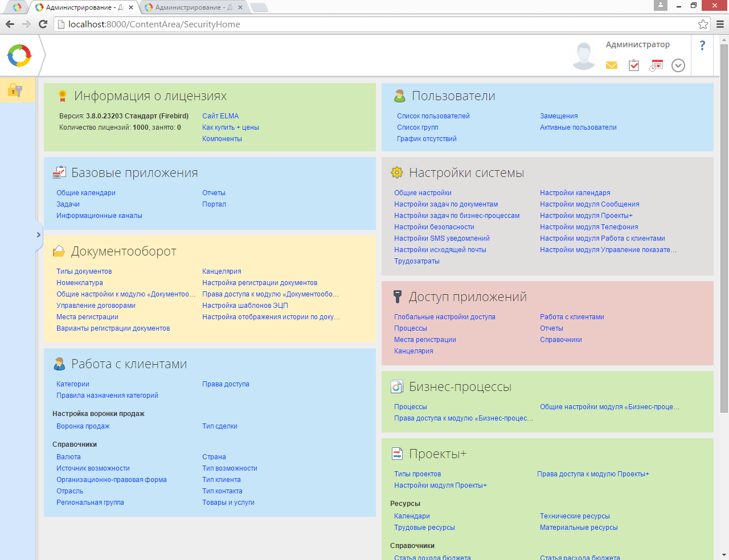This screenshot has height=560, width=729.
Task: Expand the user menu round chevron
Action: pos(678,65)
